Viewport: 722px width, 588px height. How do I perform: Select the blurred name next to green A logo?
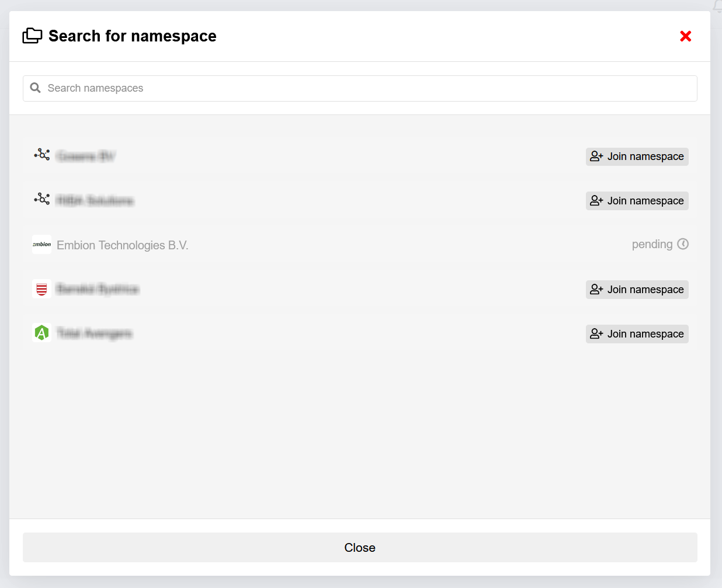point(95,333)
